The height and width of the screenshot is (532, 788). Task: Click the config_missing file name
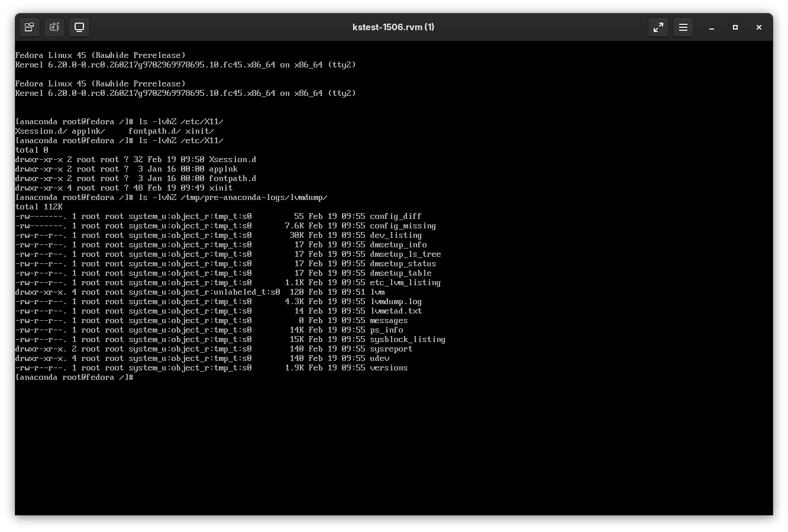coord(403,226)
